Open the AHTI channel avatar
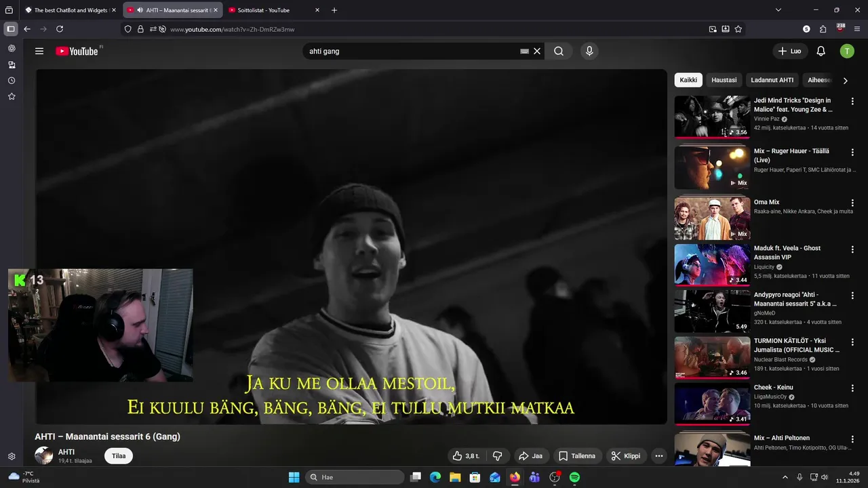Screen dimensions: 868x488 44,455
